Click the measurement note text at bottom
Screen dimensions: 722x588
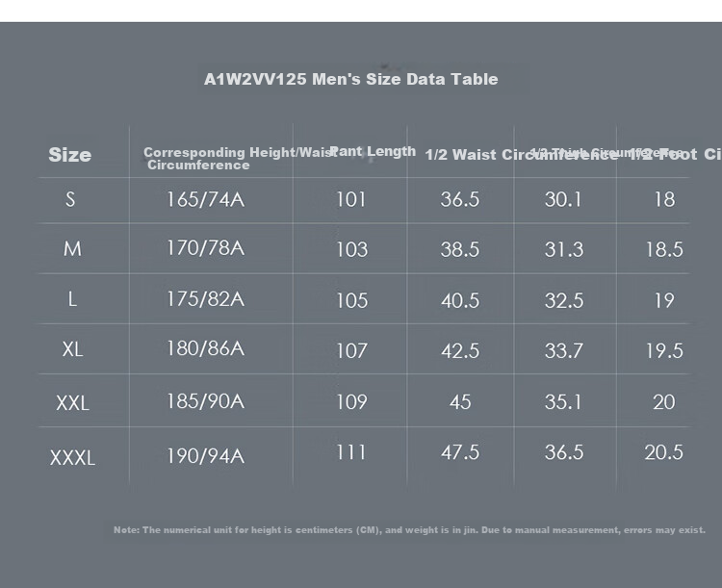(409, 530)
